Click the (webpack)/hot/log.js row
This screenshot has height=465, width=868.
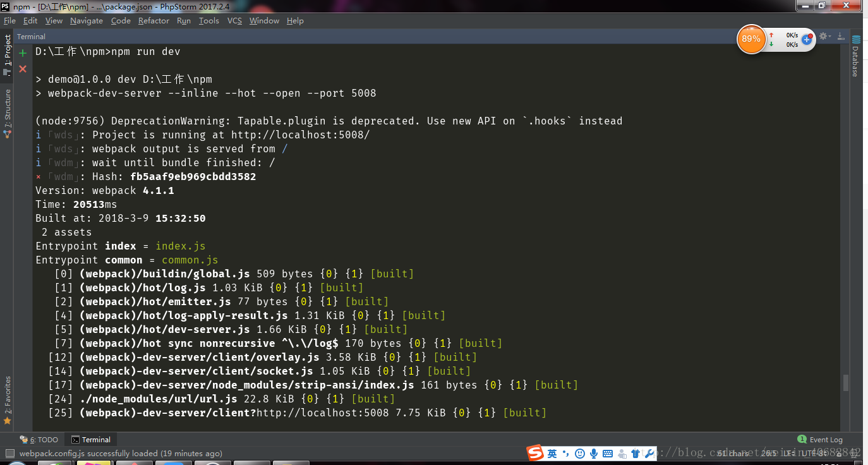point(209,287)
